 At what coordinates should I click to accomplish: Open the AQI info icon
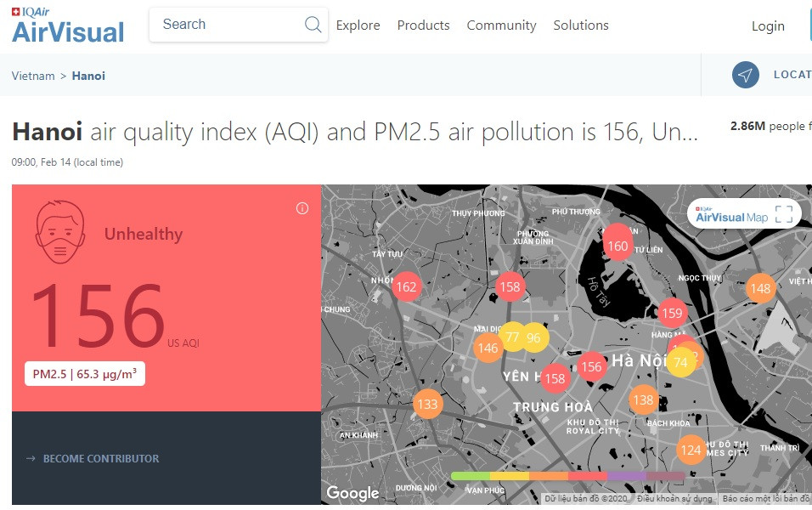pyautogui.click(x=302, y=208)
